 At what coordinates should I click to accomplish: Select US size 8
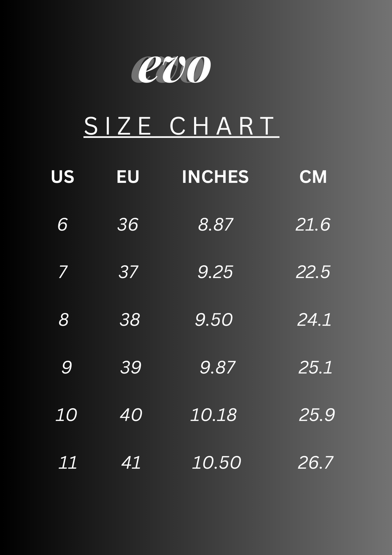64,320
